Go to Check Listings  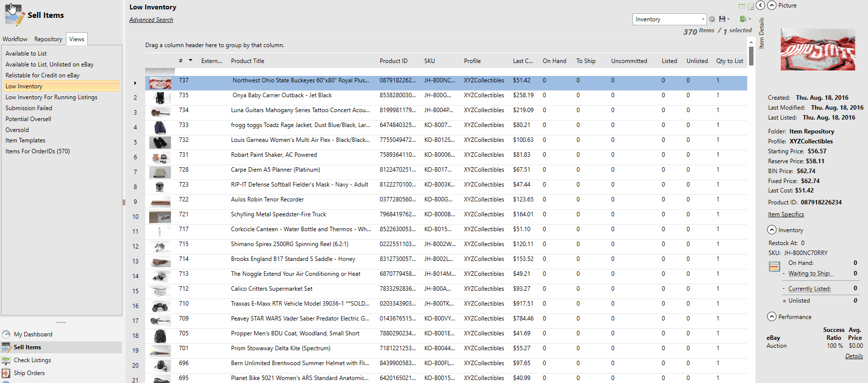(32, 360)
